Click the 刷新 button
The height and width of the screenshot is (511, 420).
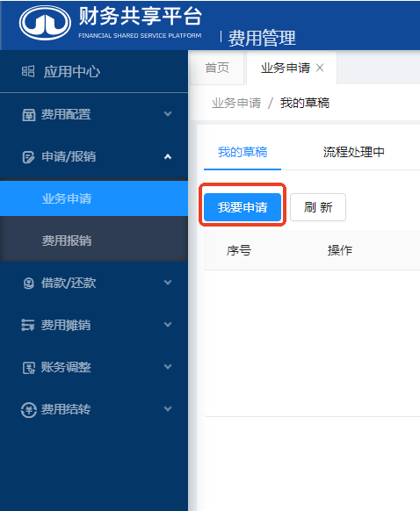[318, 207]
